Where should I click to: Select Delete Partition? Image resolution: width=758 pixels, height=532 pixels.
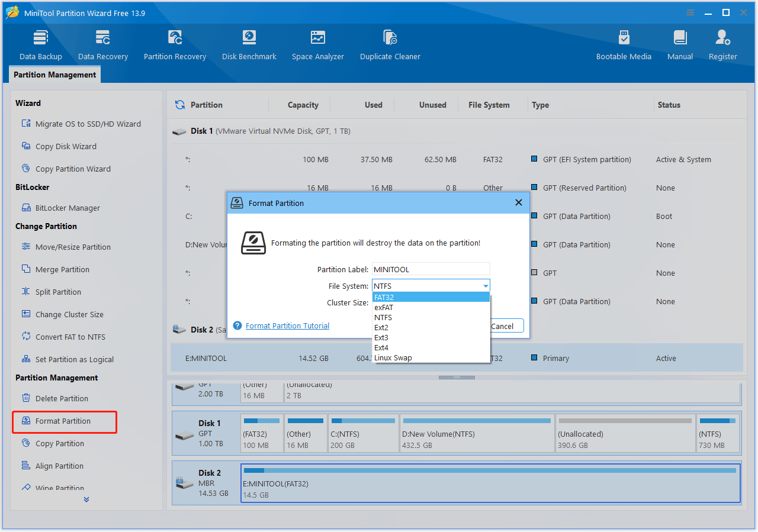pyautogui.click(x=54, y=398)
